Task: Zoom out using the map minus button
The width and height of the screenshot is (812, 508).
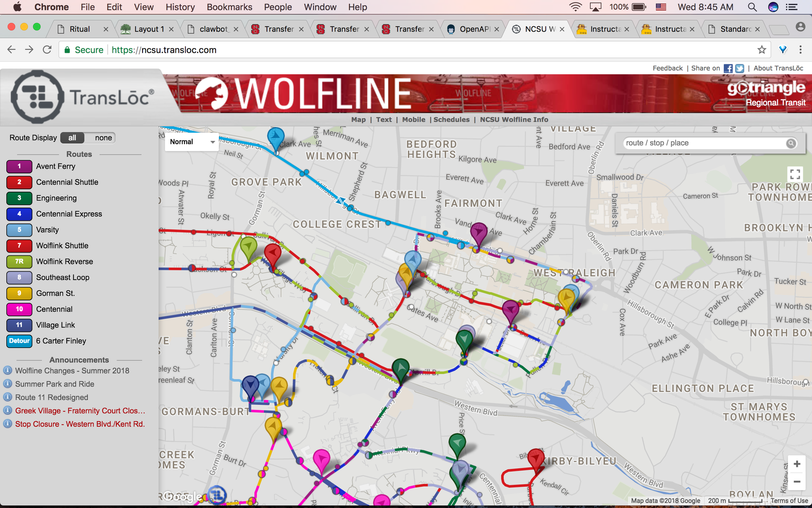Action: pyautogui.click(x=796, y=482)
